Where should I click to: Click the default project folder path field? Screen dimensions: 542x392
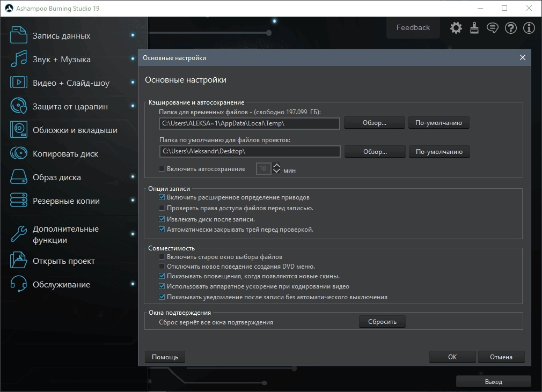pos(250,151)
